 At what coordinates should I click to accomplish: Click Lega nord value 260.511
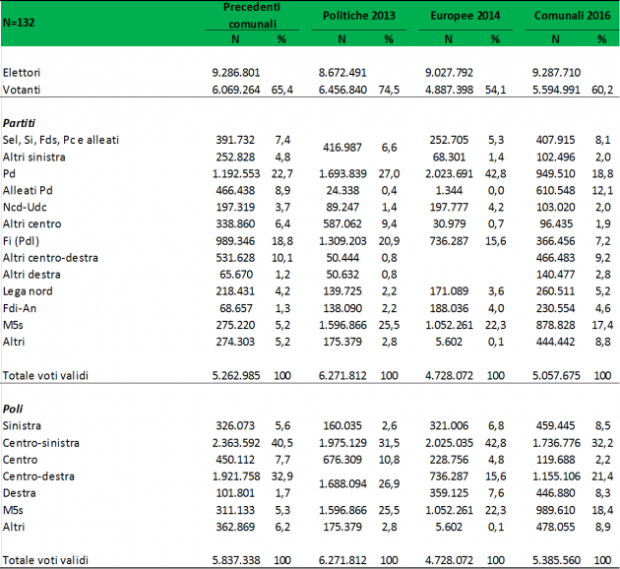(x=556, y=291)
